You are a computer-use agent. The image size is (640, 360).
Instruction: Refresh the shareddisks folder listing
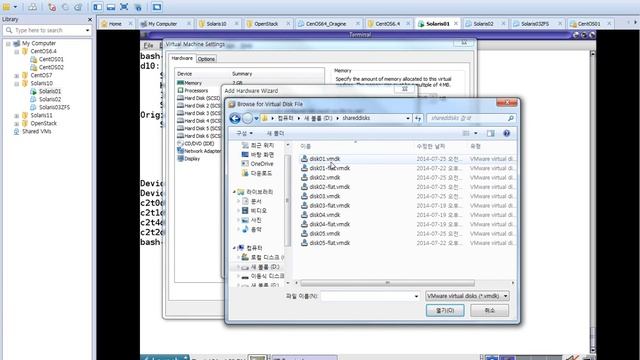click(418, 118)
